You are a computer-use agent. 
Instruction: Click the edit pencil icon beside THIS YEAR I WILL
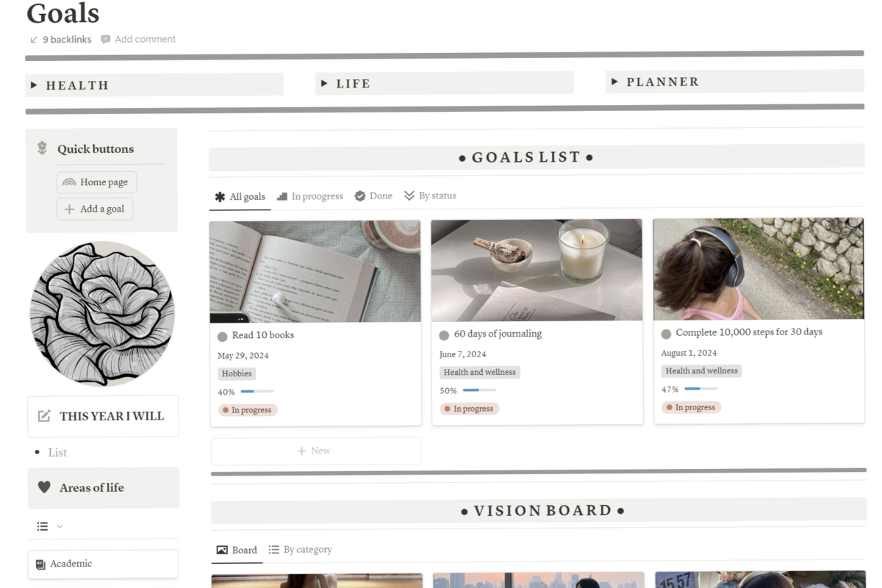point(44,416)
